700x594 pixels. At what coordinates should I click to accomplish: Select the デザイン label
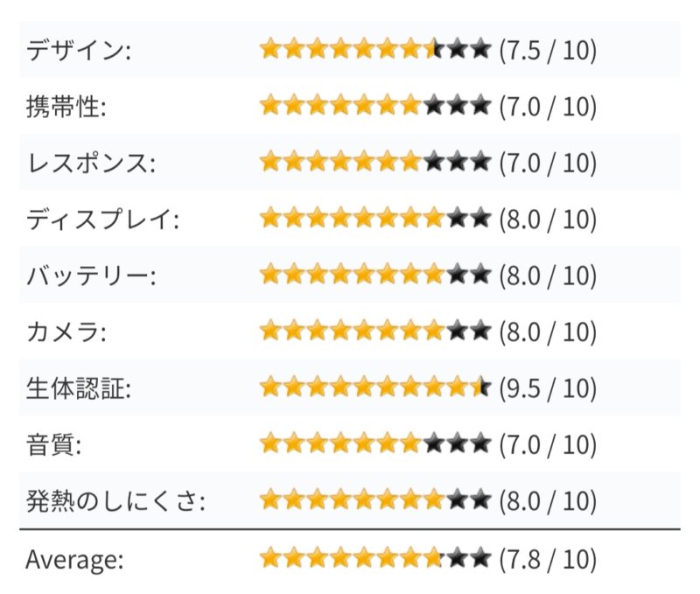click(79, 50)
